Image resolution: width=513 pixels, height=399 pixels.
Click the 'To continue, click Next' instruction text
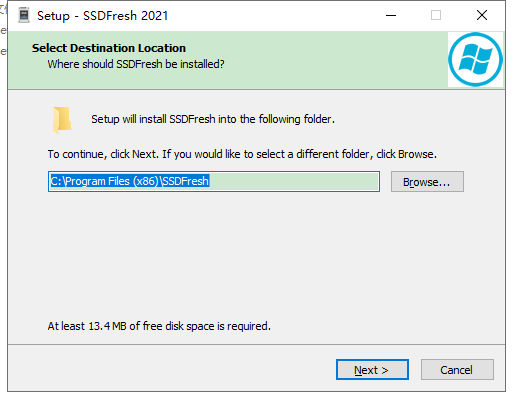click(242, 154)
